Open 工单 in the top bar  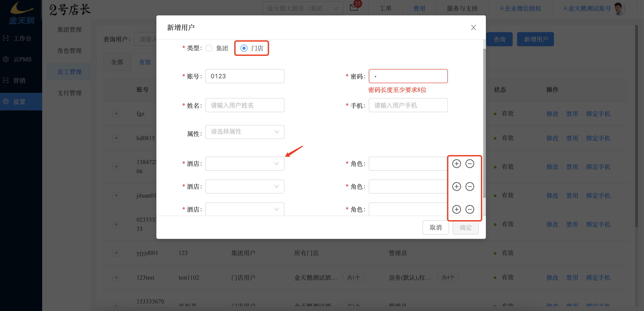[385, 9]
